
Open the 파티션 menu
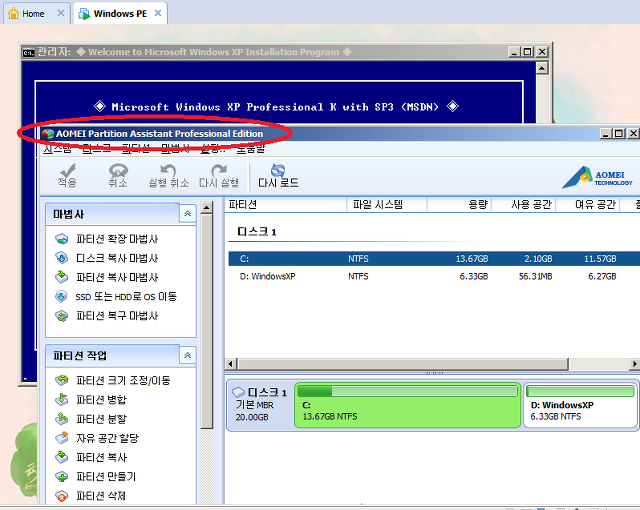[x=136, y=149]
